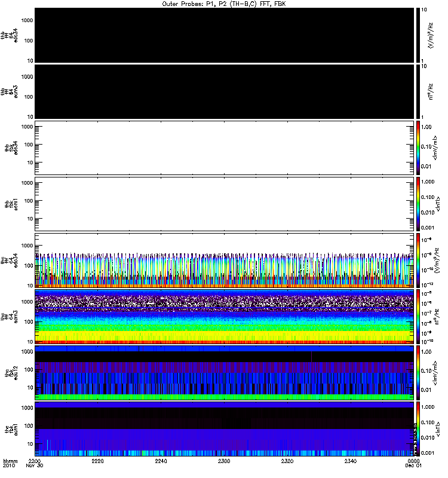The height and width of the screenshot is (478, 448).
Task: Click the "thc fbk edc12" y-axis label
Action: point(11,373)
